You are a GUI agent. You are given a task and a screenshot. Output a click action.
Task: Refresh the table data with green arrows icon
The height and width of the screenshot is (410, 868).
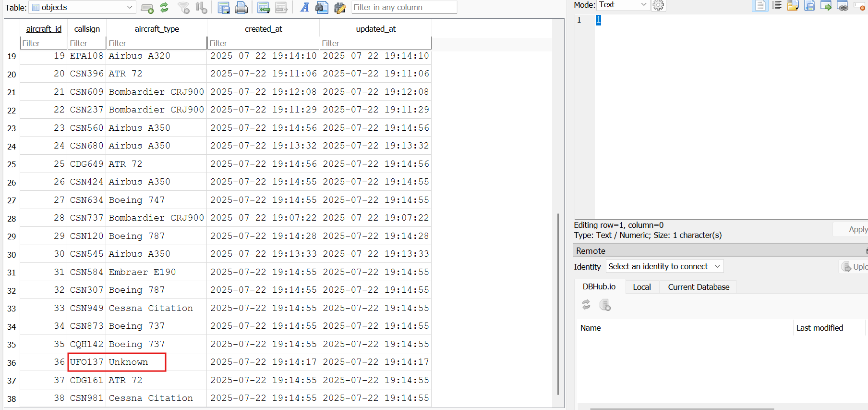(164, 8)
